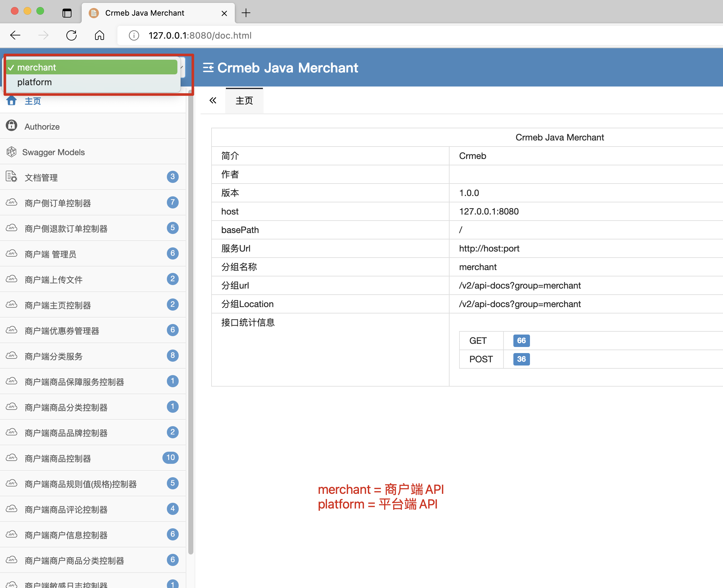
Task: Open 商户端商品品牌控制器 in the sidebar
Action: tap(93, 433)
